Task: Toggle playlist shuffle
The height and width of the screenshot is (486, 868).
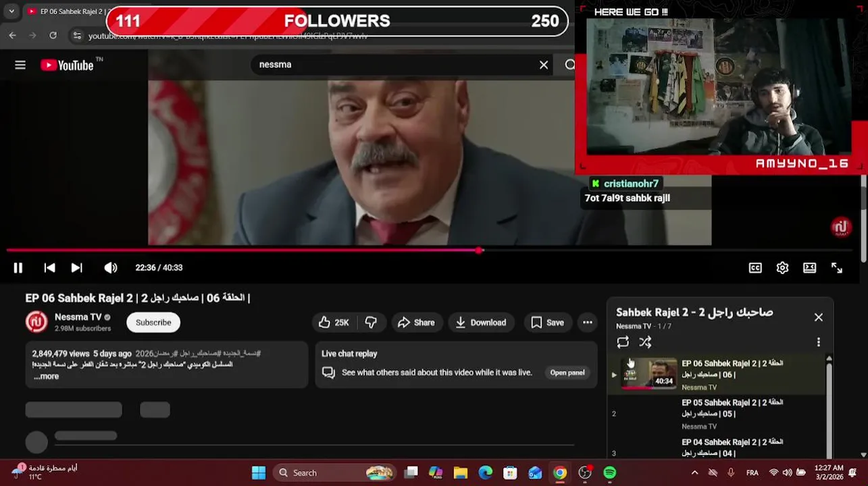Action: [645, 342]
